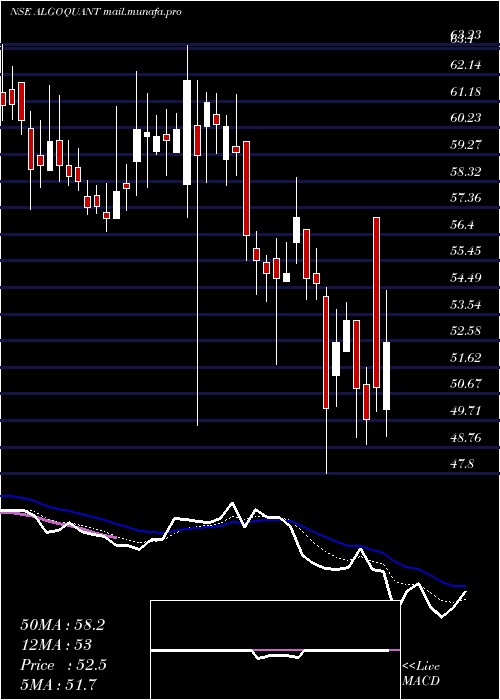The height and width of the screenshot is (700, 500).
Task: Click the tall red candle reaching 56.4
Action: click(376, 302)
